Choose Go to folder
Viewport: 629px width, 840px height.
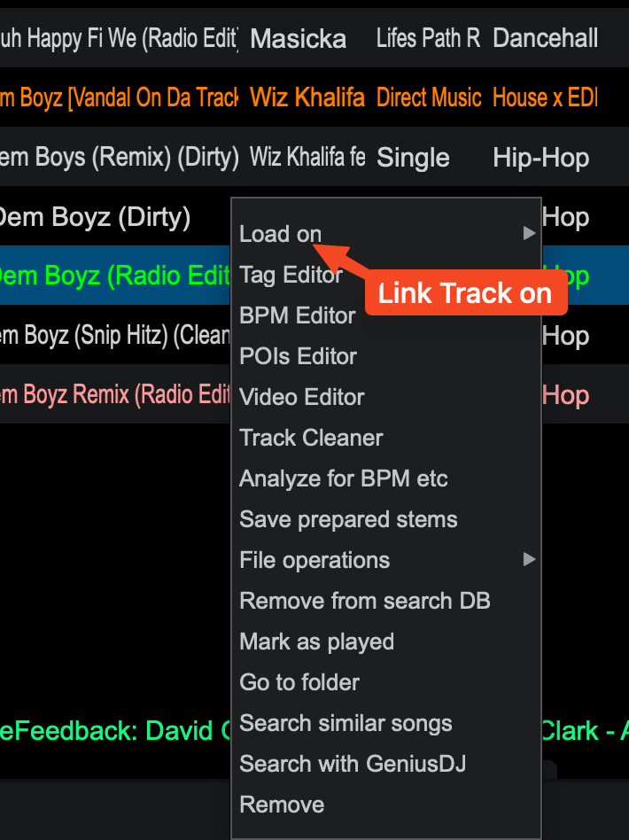(299, 682)
